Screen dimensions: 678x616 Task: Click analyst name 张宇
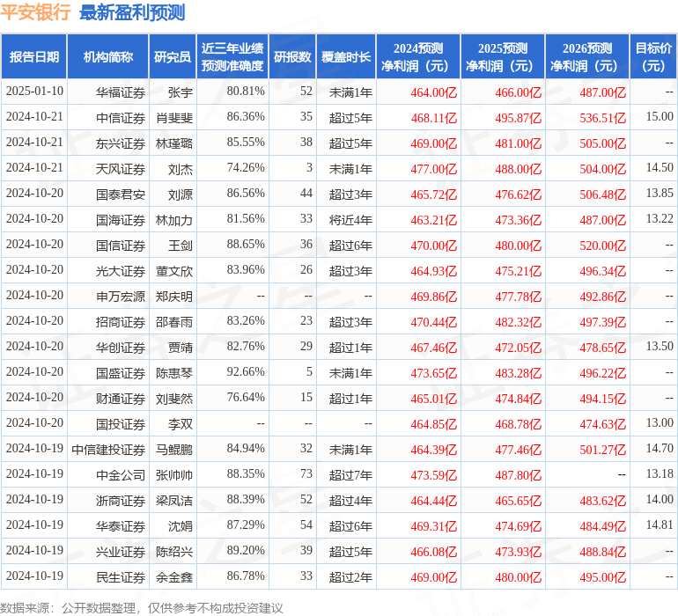click(180, 92)
